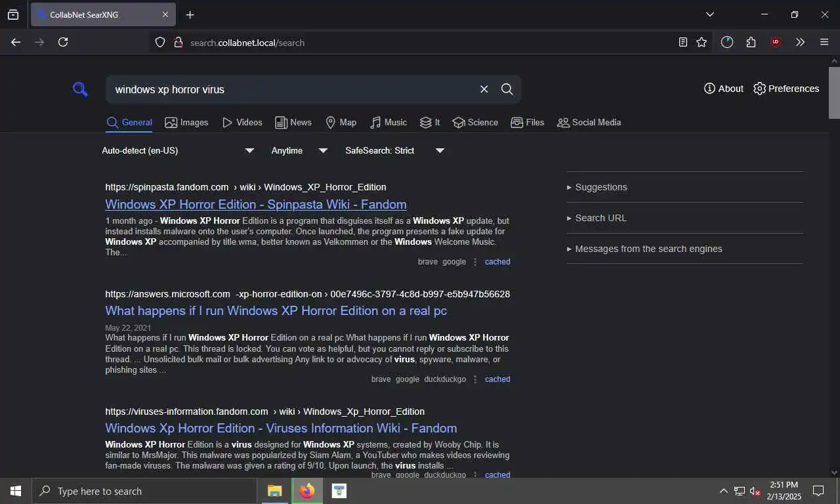Open the Auto-detect (en-US) language dropdown
Viewport: 840px width, 504px height.
coord(178,151)
